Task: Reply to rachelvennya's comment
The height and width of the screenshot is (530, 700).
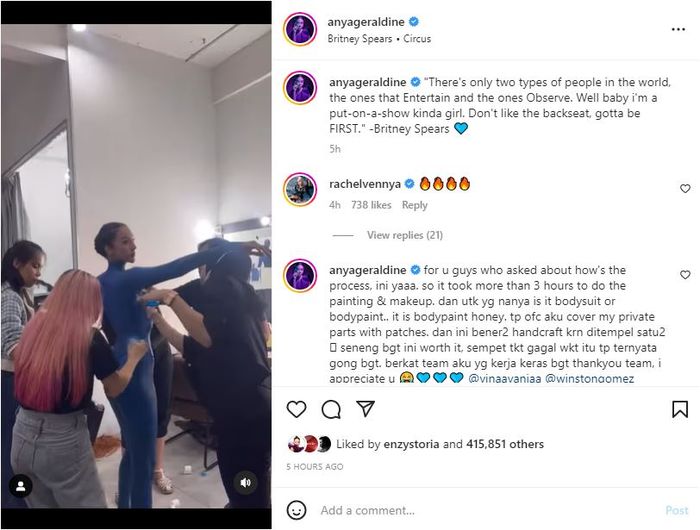Action: (x=414, y=205)
